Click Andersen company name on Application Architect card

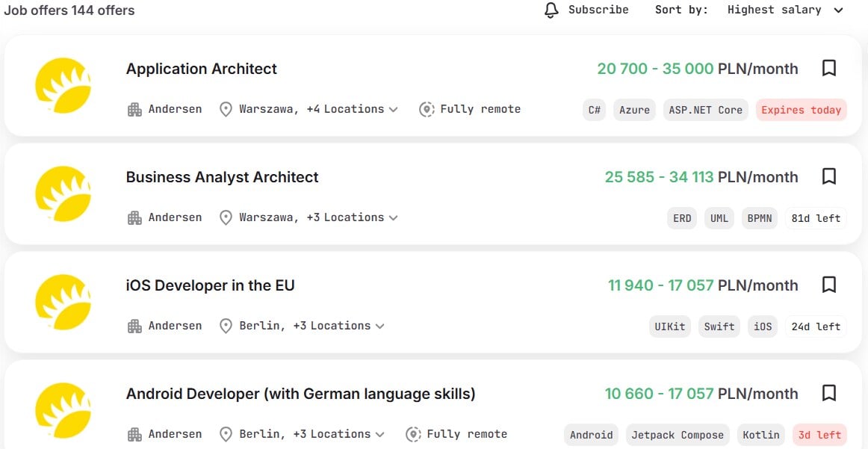[x=175, y=109]
